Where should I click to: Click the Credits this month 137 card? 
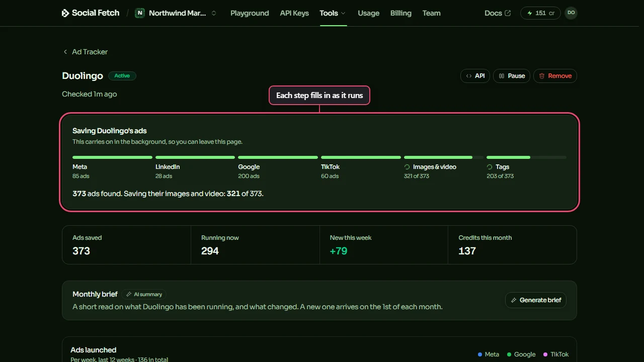(512, 245)
